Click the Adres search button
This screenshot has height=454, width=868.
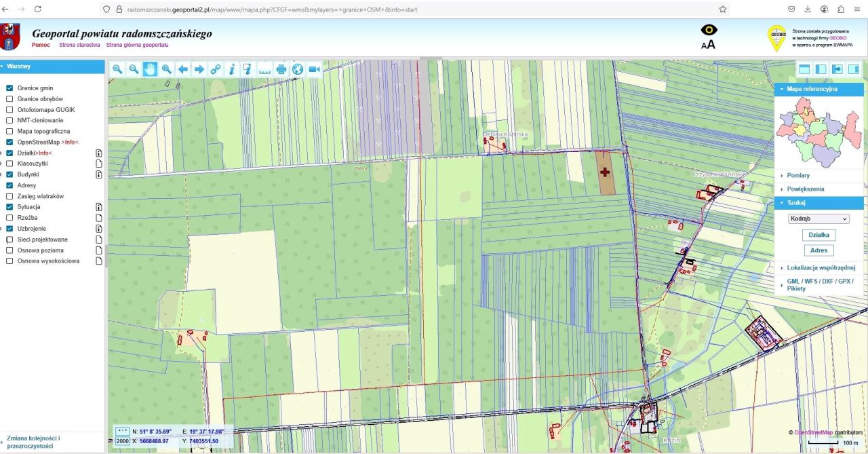(819, 250)
